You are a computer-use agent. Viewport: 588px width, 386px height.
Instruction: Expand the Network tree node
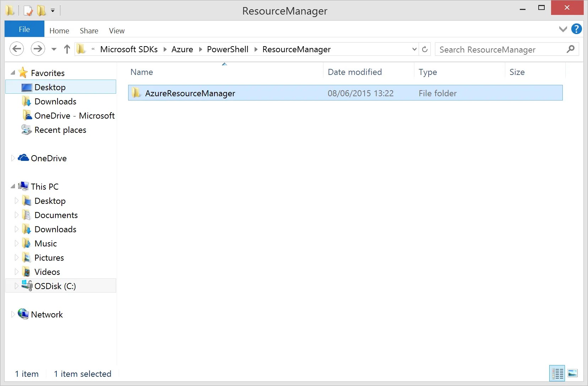pos(13,314)
